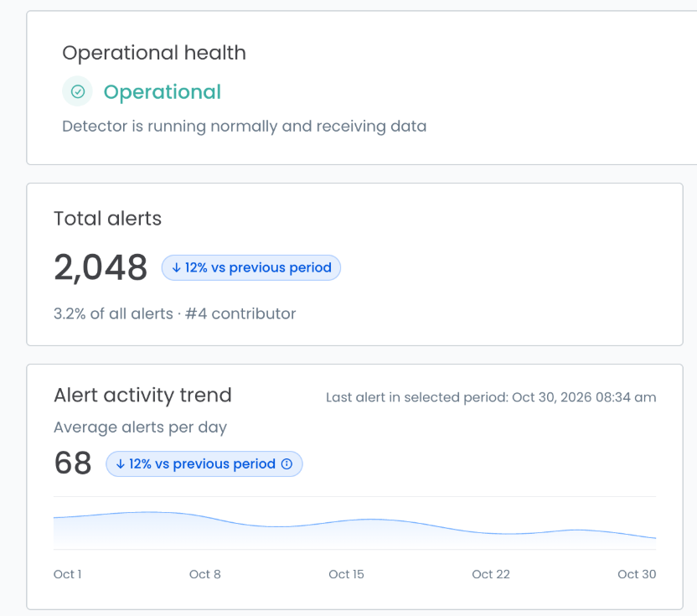697x616 pixels.
Task: Click the down arrow in average alerts badge
Action: [x=121, y=464]
